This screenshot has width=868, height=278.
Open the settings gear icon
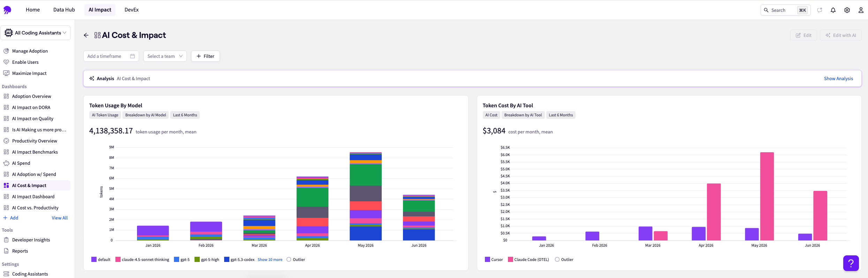tap(847, 10)
